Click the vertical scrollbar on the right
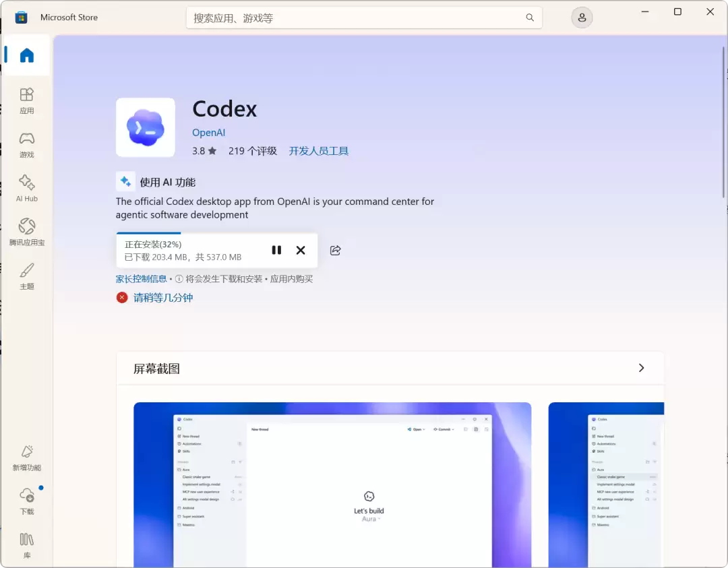The width and height of the screenshot is (728, 568). (x=723, y=123)
